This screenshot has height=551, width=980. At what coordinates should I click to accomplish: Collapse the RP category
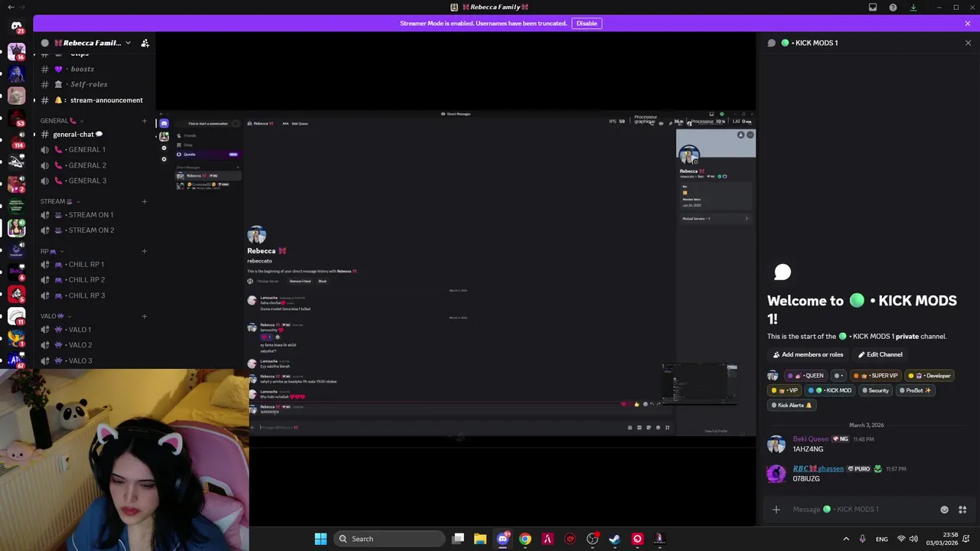[51, 251]
